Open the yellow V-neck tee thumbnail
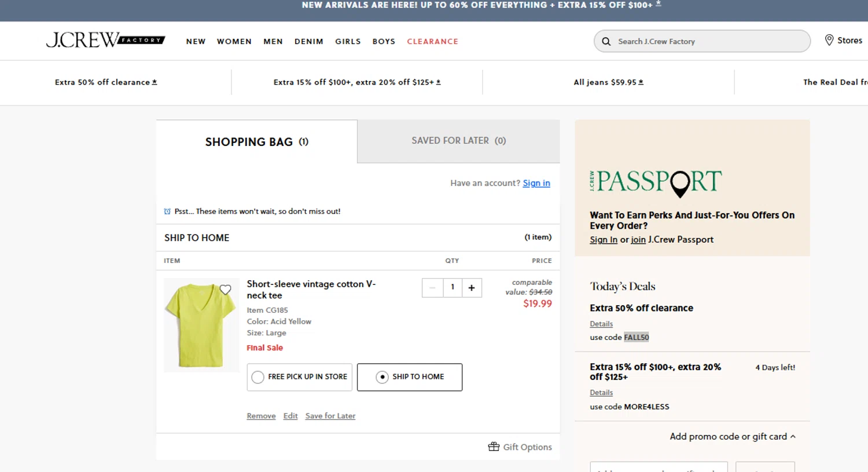 (201, 325)
